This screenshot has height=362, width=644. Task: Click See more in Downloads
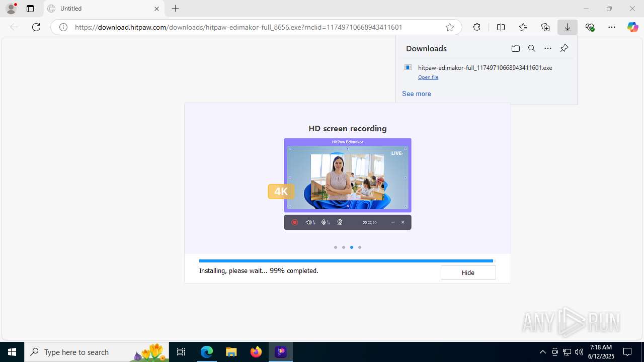tap(416, 94)
